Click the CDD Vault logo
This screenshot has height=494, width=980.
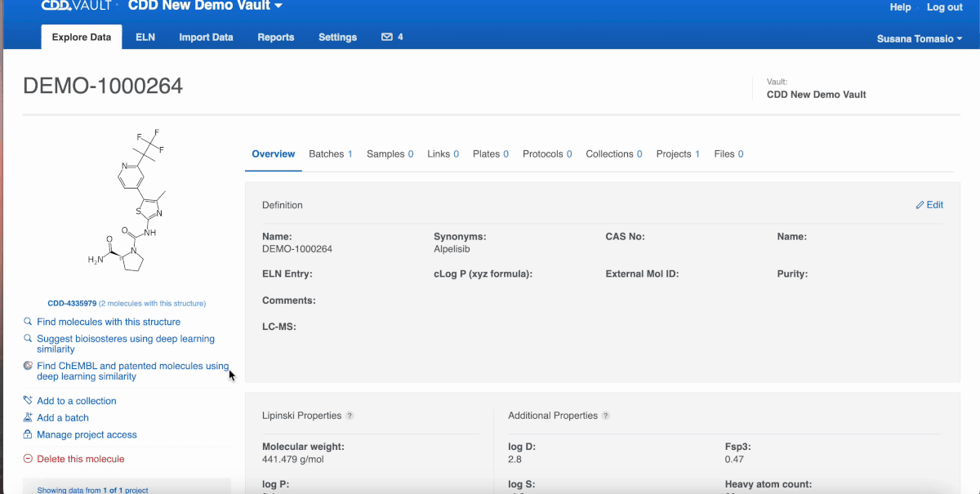pyautogui.click(x=78, y=7)
